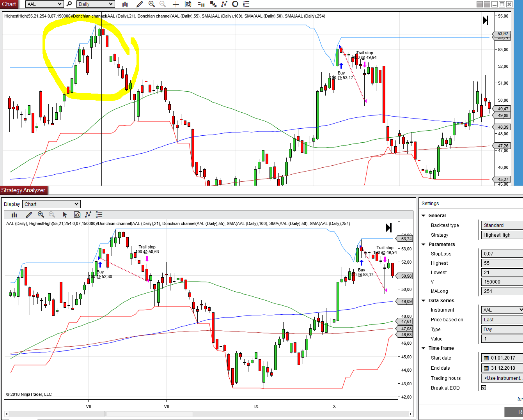Click the partially visible Run button
Screen dimensions: 523x420
514,412
